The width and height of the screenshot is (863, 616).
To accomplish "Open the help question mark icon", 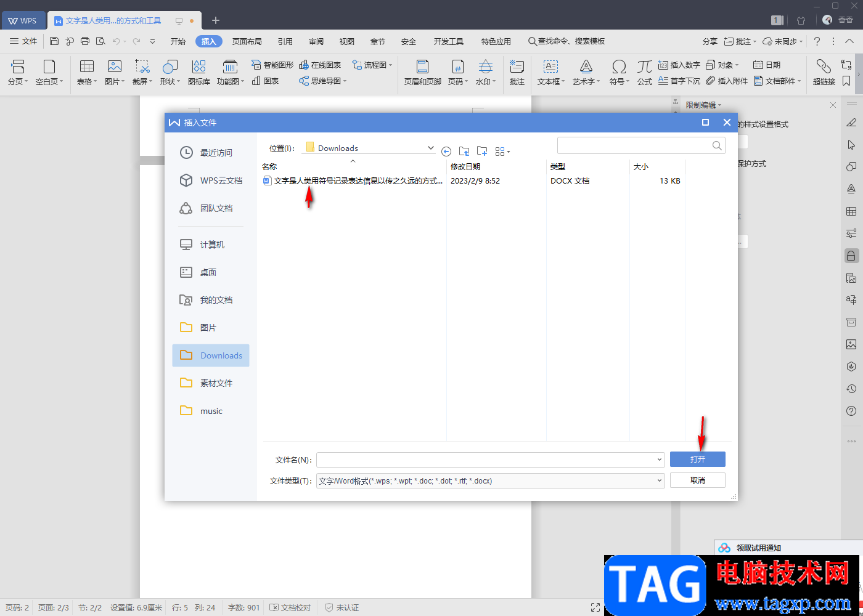I will click(x=817, y=41).
